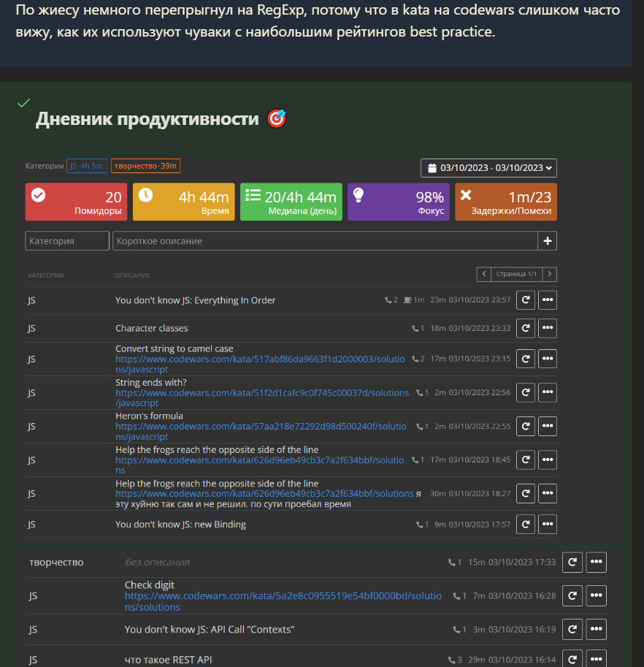
Task: Restart the 'Everything In Order' task
Action: (526, 300)
